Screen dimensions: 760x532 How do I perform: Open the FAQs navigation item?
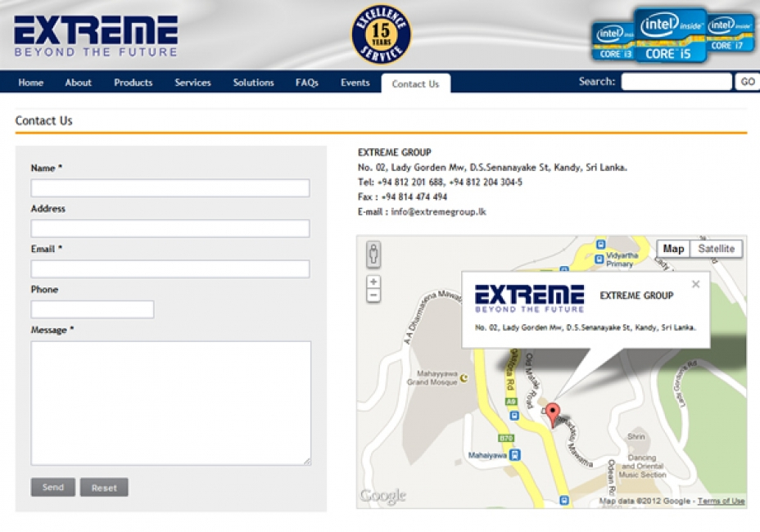pos(307,83)
